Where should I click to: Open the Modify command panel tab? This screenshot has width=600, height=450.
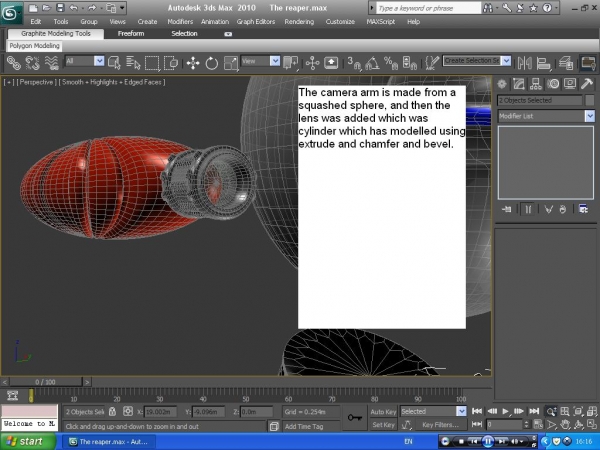coord(518,84)
